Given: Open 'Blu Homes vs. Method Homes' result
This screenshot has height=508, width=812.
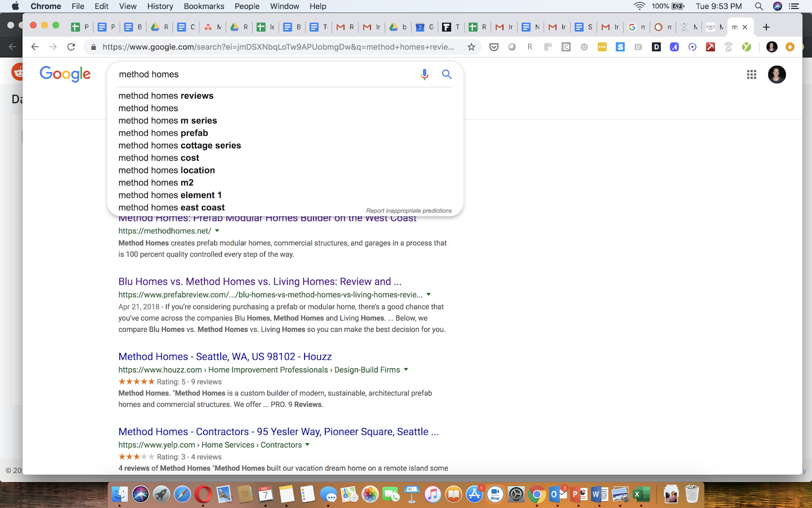Looking at the screenshot, I should pyautogui.click(x=260, y=281).
